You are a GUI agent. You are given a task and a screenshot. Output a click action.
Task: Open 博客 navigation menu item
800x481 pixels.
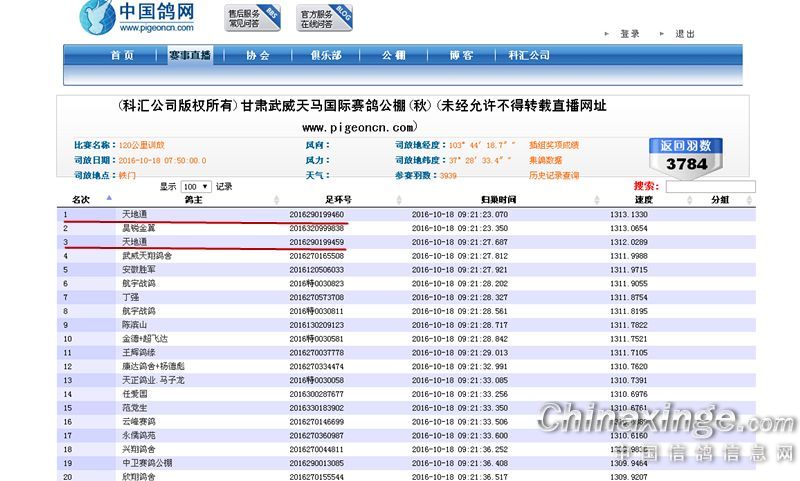pyautogui.click(x=461, y=55)
